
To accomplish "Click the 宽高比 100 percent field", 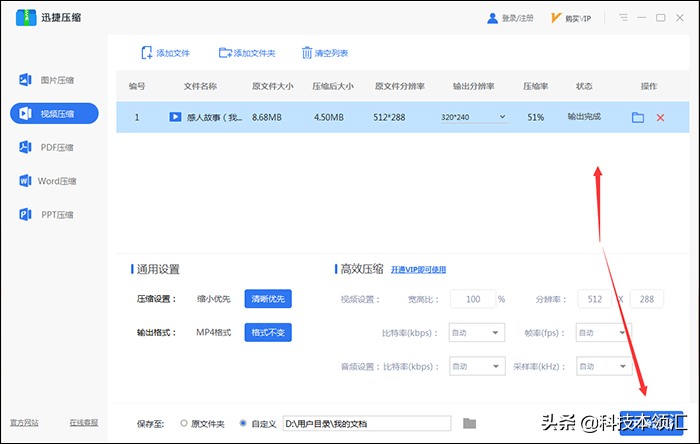I will pyautogui.click(x=473, y=299).
